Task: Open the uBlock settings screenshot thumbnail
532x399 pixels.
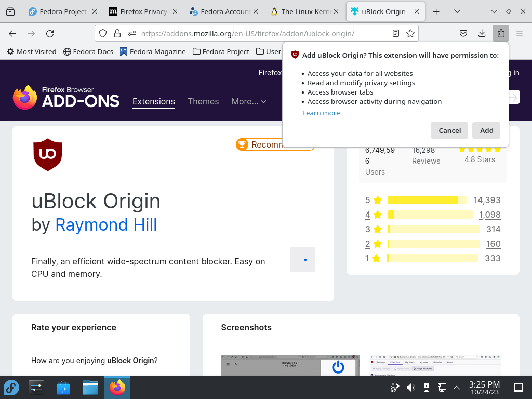Action: click(x=435, y=365)
